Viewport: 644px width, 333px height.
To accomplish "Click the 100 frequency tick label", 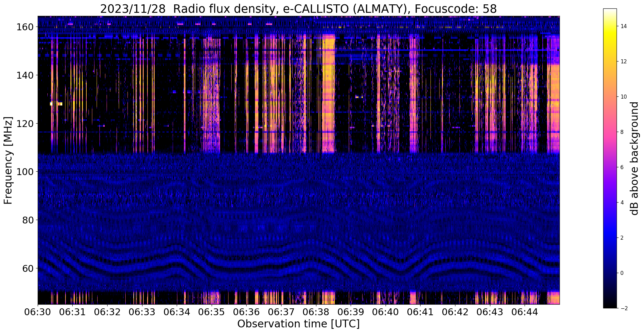I will coord(24,172).
